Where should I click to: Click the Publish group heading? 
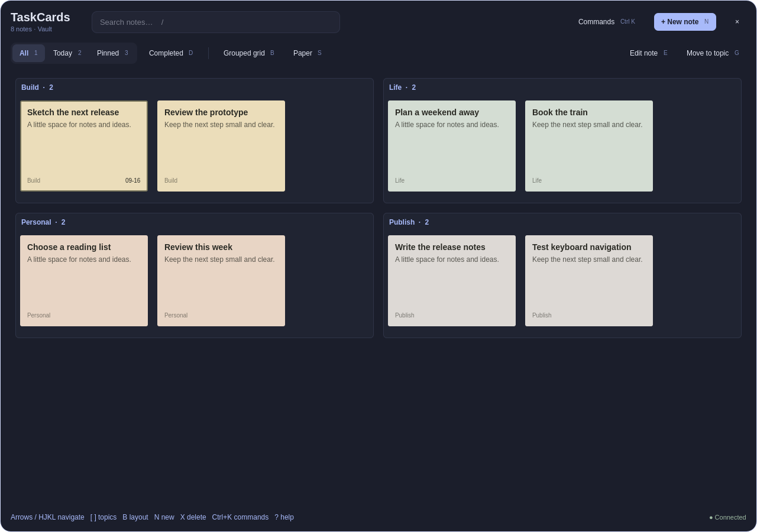(409, 222)
